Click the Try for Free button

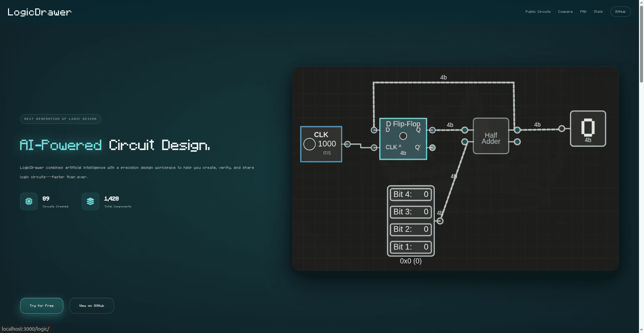pos(41,305)
